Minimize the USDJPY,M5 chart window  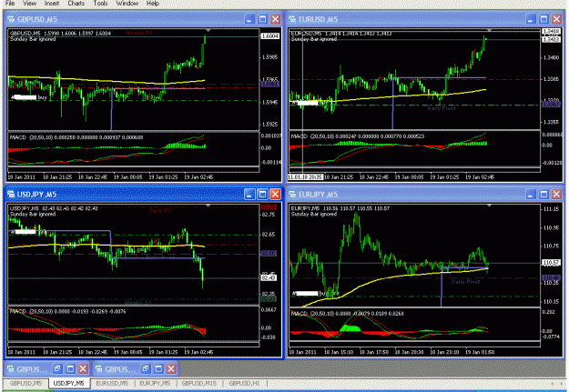coord(249,195)
